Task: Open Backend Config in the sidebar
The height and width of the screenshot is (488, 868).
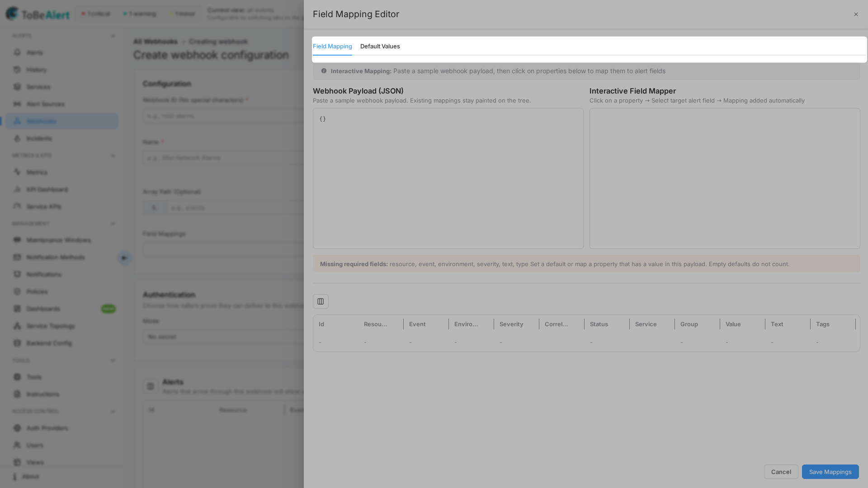Action: tap(62, 343)
